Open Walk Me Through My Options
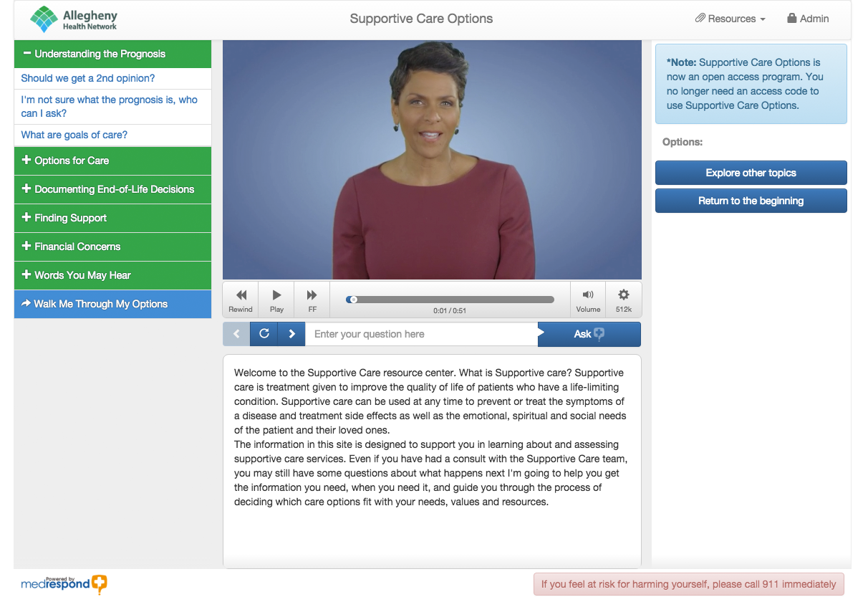 [x=112, y=304]
